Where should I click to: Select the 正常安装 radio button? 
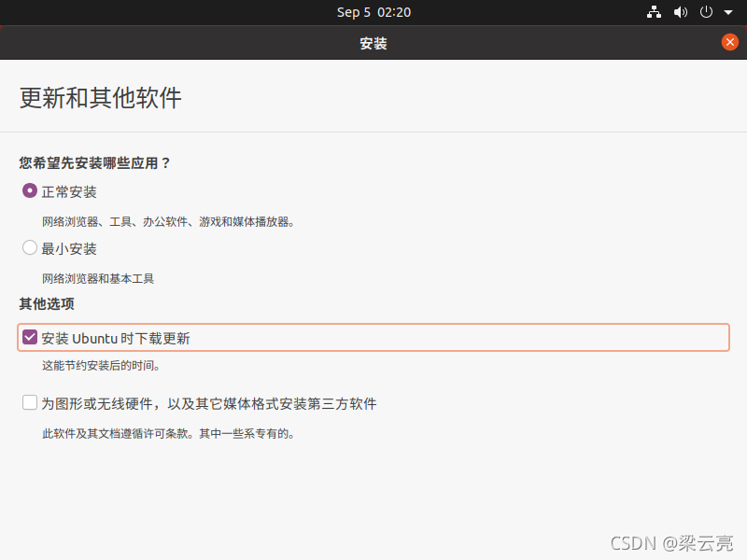click(30, 191)
